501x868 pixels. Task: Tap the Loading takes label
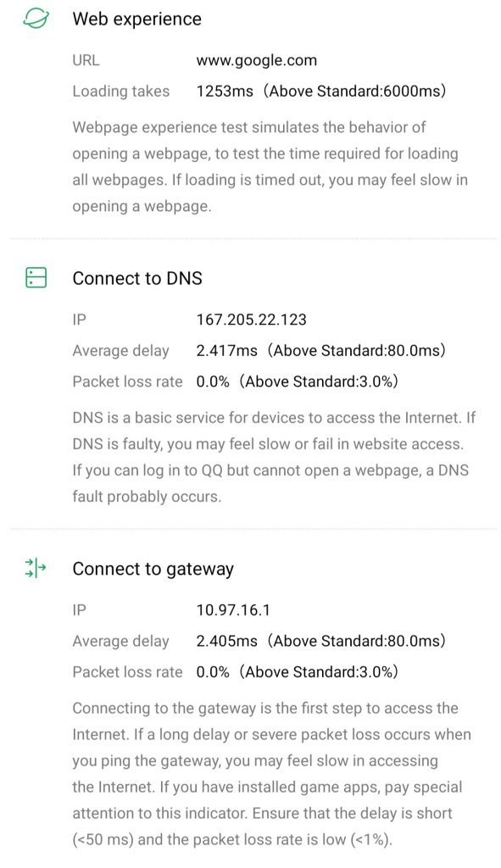point(120,92)
